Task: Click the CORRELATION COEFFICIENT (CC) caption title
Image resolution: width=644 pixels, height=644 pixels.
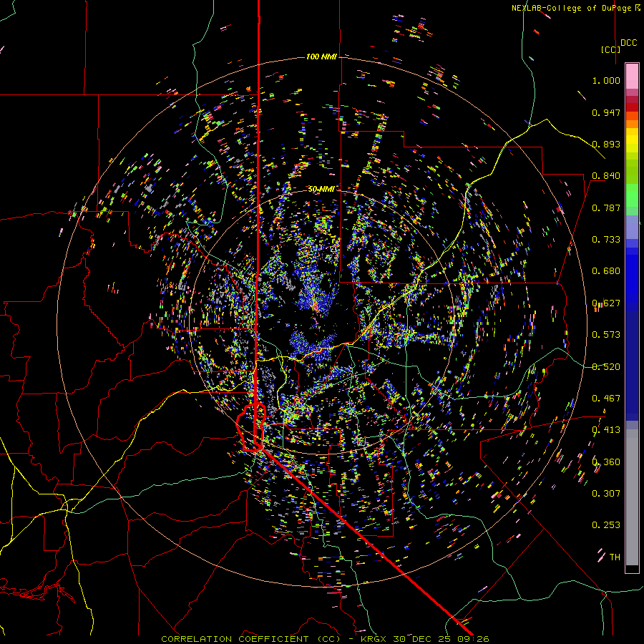Action: tap(250, 639)
